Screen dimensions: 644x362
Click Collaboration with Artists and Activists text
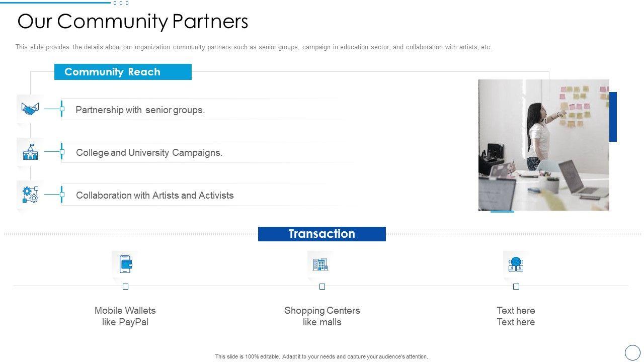(x=155, y=196)
